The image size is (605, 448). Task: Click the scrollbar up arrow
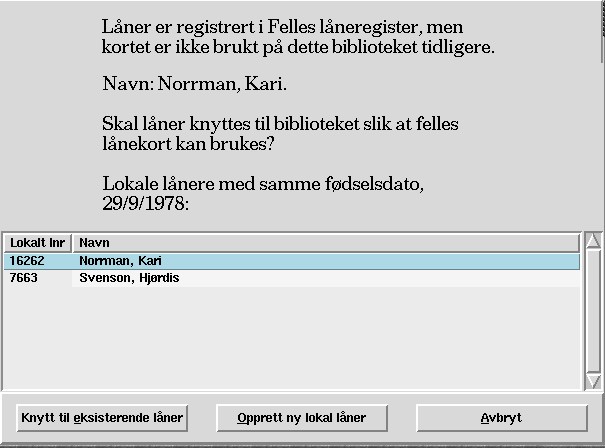593,242
